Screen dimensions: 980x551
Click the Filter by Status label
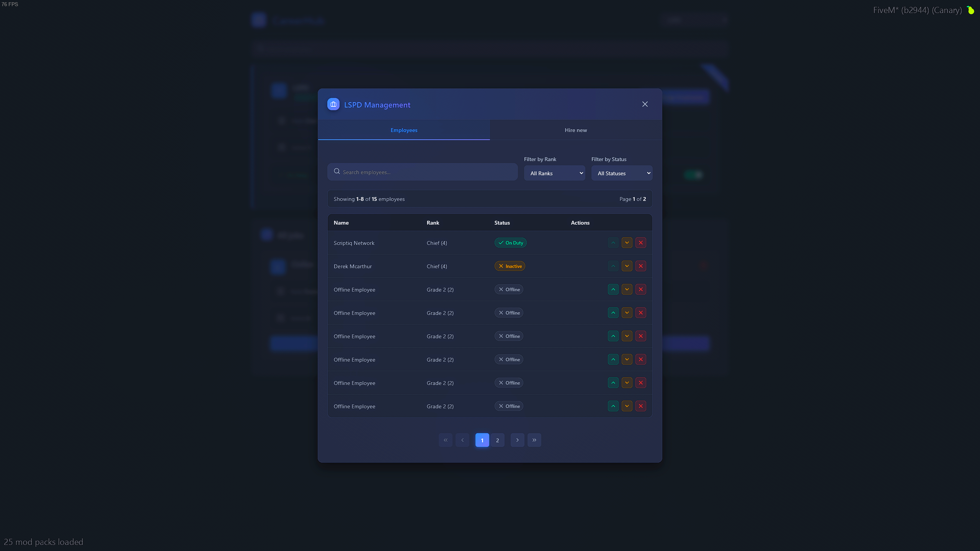(x=609, y=159)
